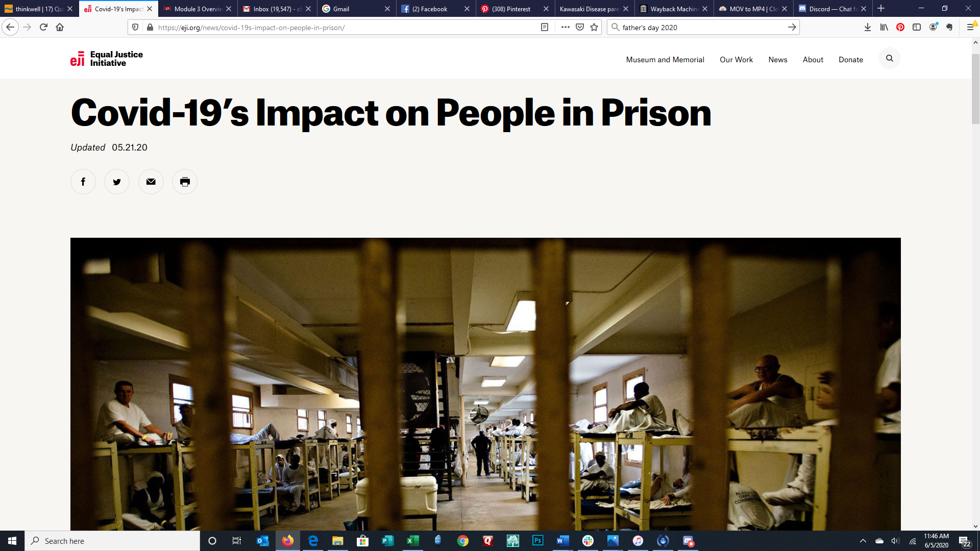The width and height of the screenshot is (980, 551).
Task: Open Firefox downloads arrow icon
Action: 868,28
